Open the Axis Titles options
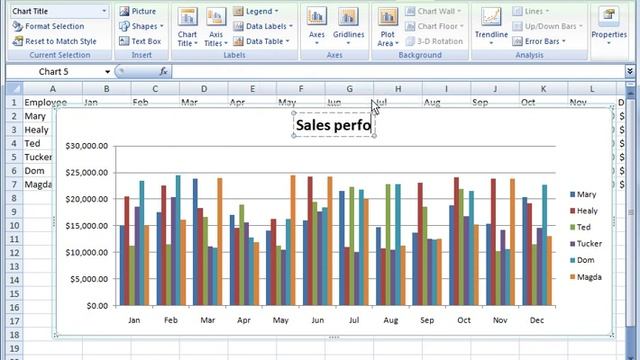Viewport: 640px width, 360px height. pos(216,27)
